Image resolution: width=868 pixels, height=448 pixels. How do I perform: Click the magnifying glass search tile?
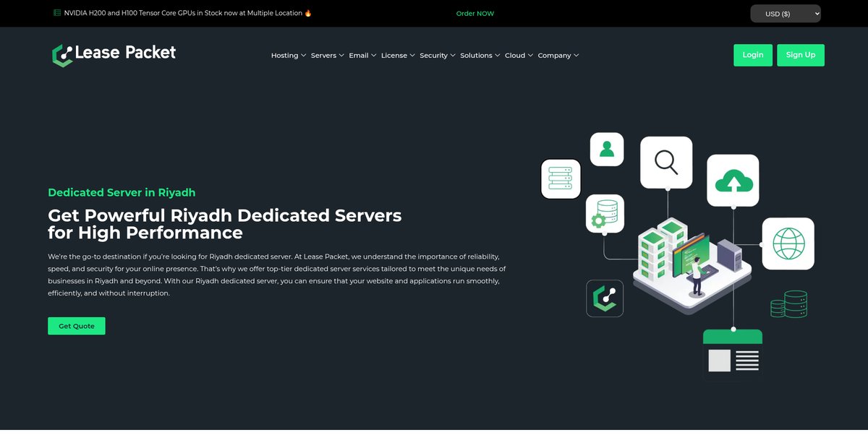666,163
